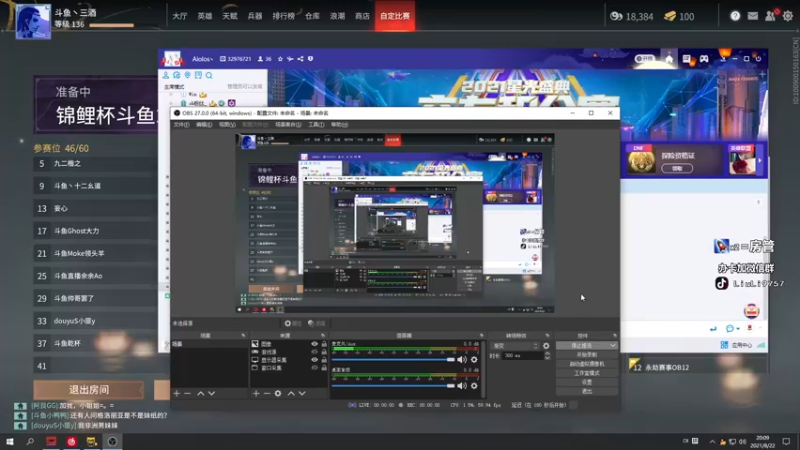Click the 工作室模式 button in OBS

587,373
